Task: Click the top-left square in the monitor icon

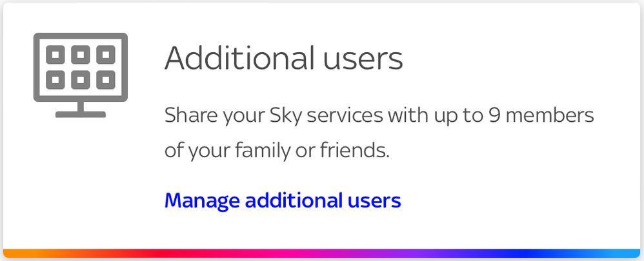Action: (x=56, y=54)
